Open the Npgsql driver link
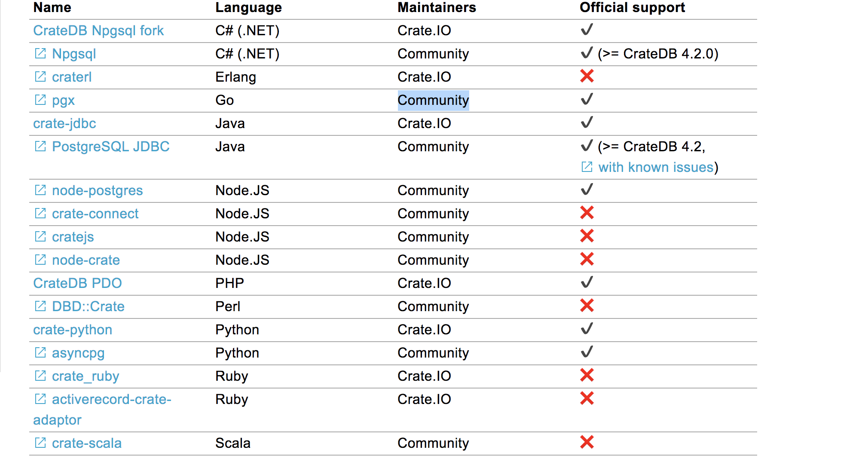Screen dimensions: 868x465 pos(74,54)
